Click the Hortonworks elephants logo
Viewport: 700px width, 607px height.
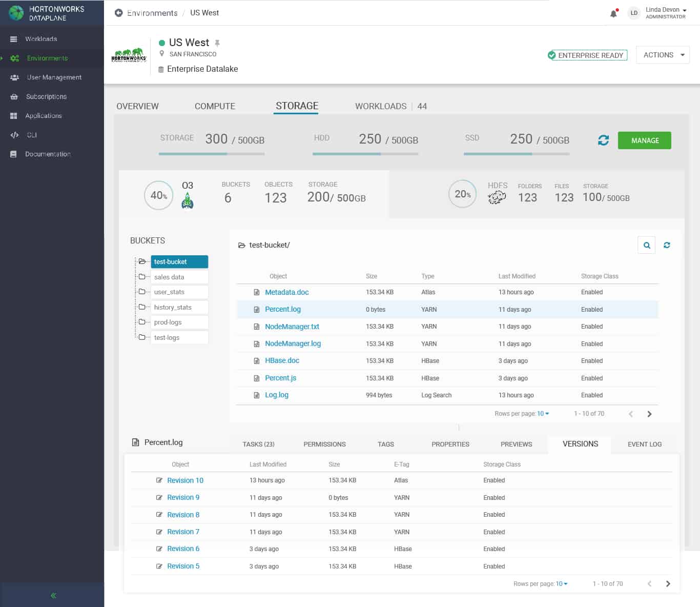tap(129, 55)
